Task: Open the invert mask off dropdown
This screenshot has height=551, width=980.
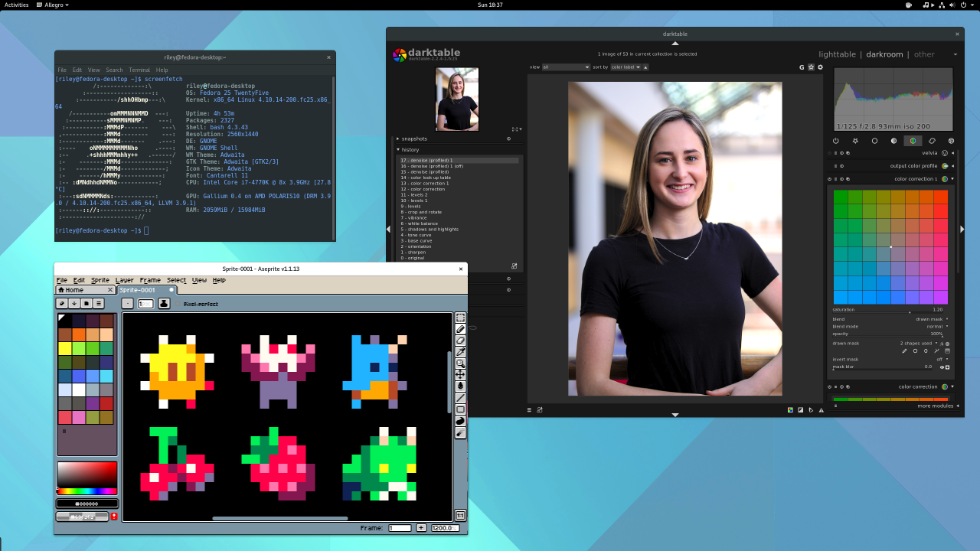Action: pos(891,359)
